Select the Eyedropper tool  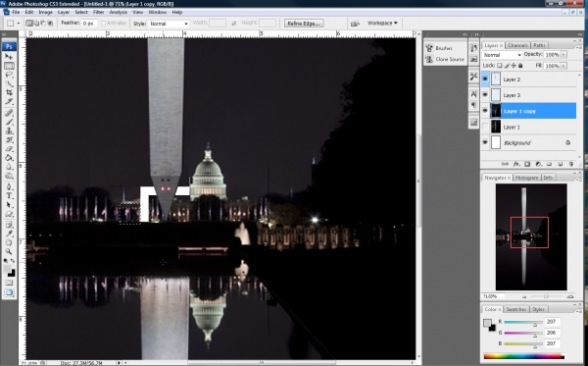pos(9,234)
